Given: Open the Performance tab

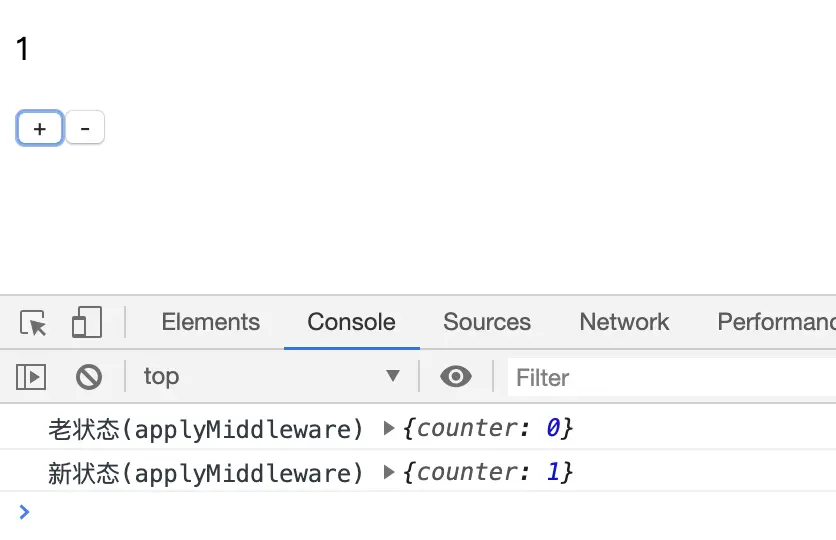Looking at the screenshot, I should (x=776, y=322).
